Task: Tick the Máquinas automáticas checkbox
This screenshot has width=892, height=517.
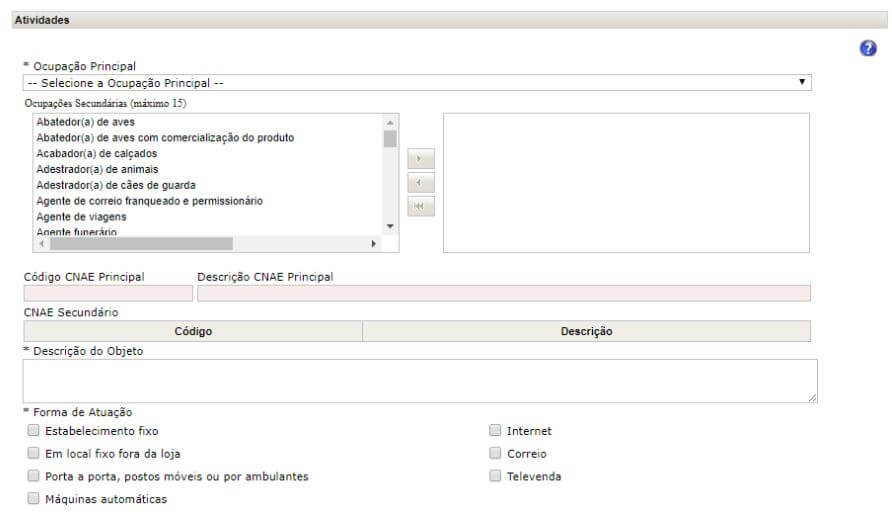Action: (x=34, y=498)
